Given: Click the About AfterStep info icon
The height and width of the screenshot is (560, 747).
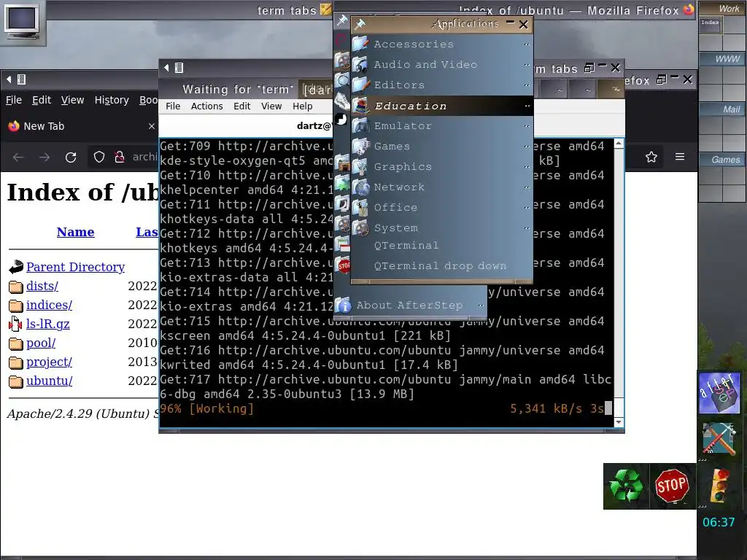Looking at the screenshot, I should coord(343,306).
